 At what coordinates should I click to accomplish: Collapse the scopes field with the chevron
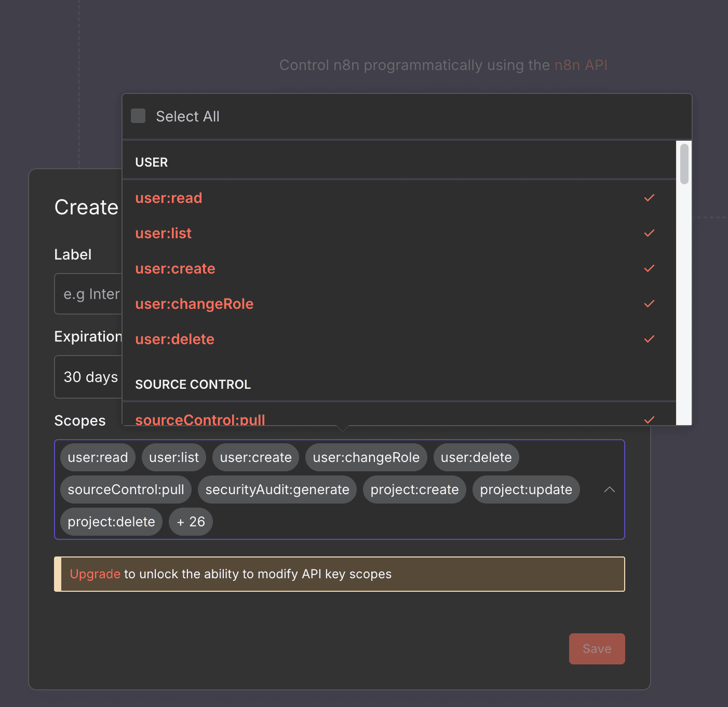609,490
